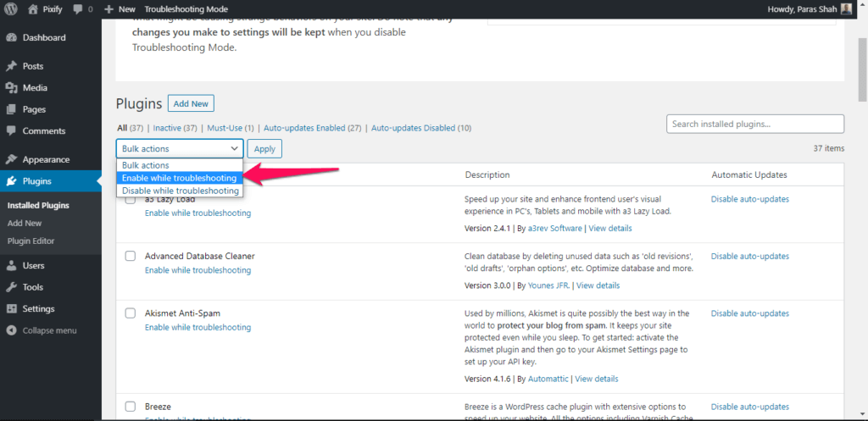Viewport: 868px width, 421px height.
Task: Click the Automatic Updates column header
Action: pyautogui.click(x=749, y=174)
